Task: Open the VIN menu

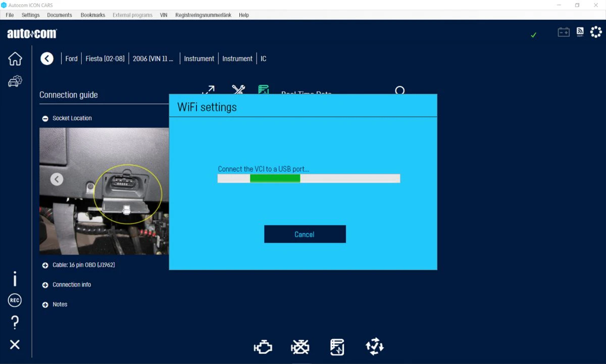Action: (164, 15)
